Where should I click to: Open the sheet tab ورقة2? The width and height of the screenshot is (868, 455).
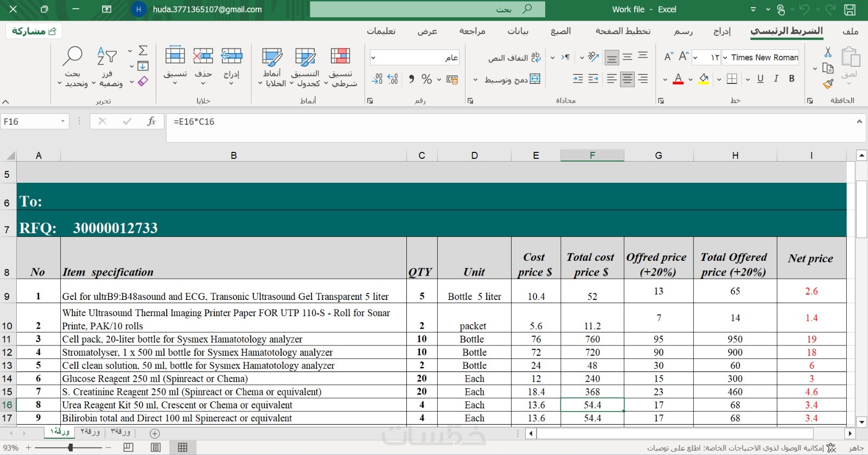click(90, 432)
